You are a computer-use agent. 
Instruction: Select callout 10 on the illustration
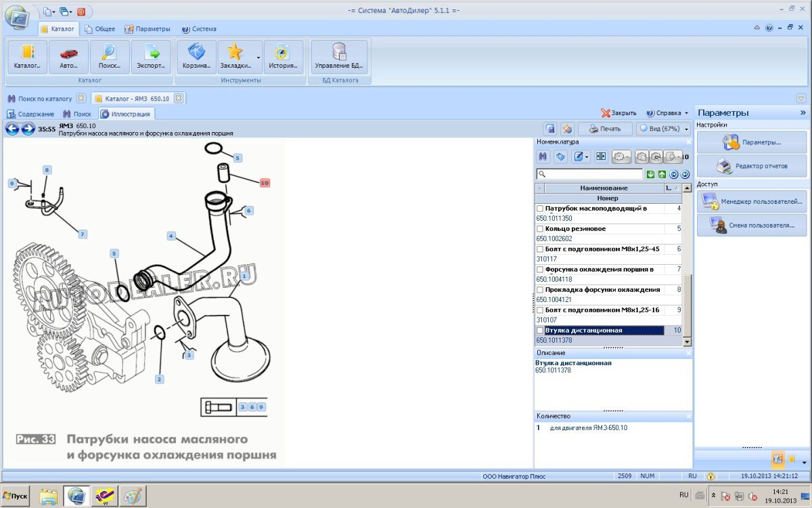click(265, 183)
